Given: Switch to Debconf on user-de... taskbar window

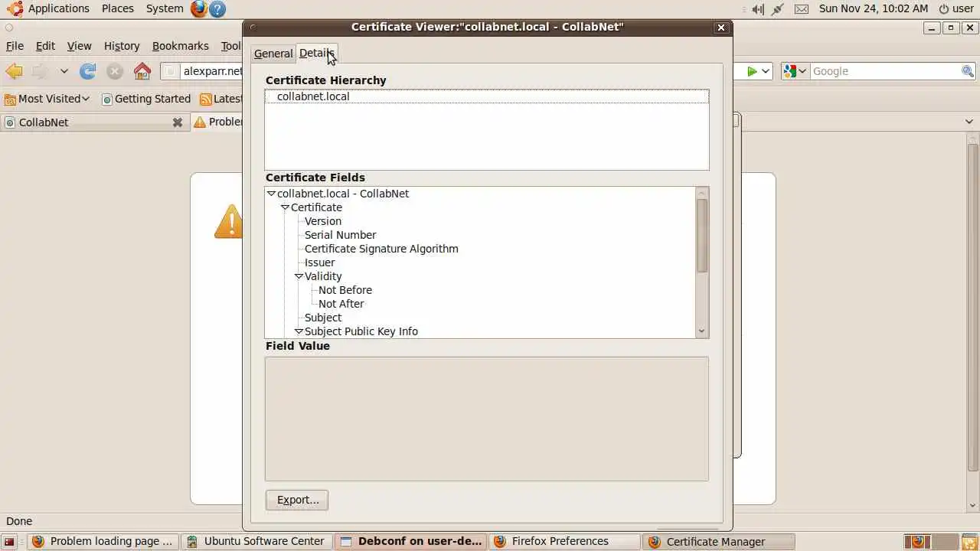Looking at the screenshot, I should (412, 541).
